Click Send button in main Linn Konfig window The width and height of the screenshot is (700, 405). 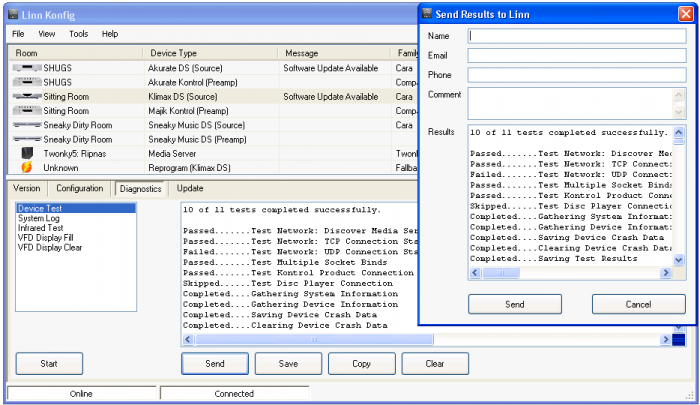tap(215, 363)
